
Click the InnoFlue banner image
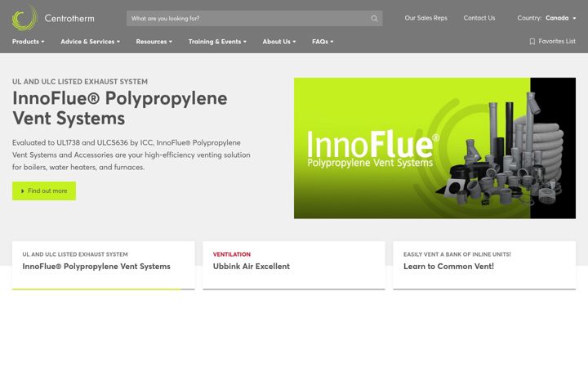(x=434, y=148)
